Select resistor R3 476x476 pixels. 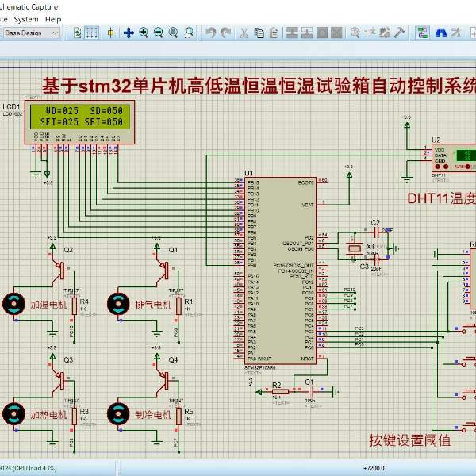[x=75, y=416]
